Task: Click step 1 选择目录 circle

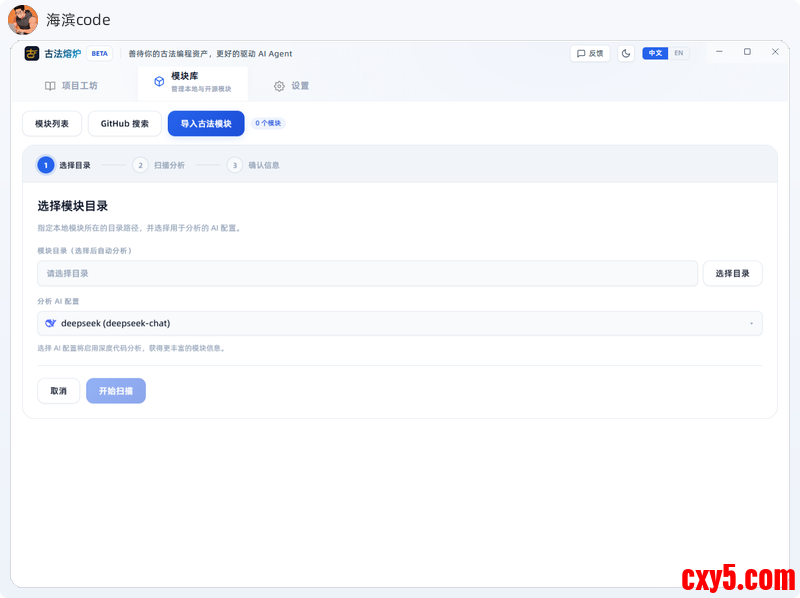Action: point(46,165)
